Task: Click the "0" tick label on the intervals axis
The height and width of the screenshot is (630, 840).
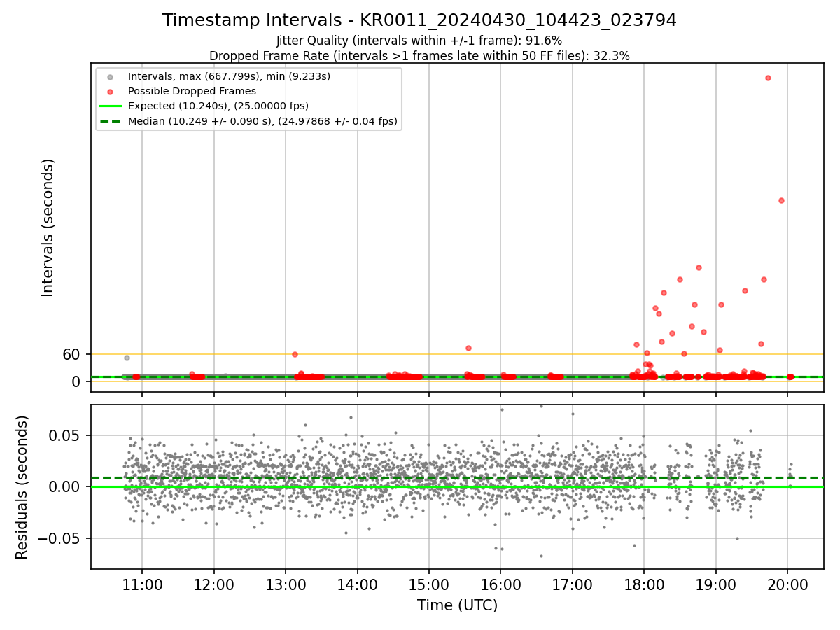Action: [78, 381]
